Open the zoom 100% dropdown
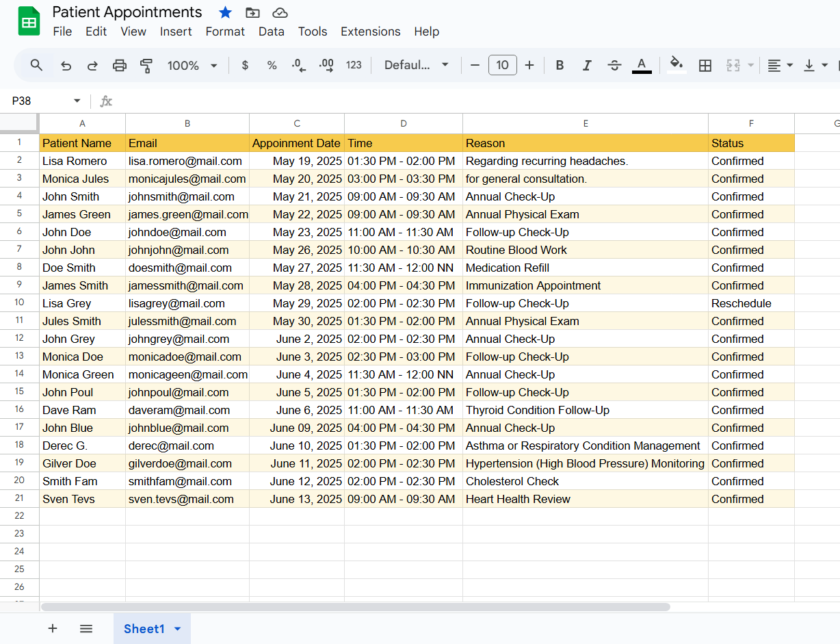Image resolution: width=840 pixels, height=644 pixels. click(192, 66)
